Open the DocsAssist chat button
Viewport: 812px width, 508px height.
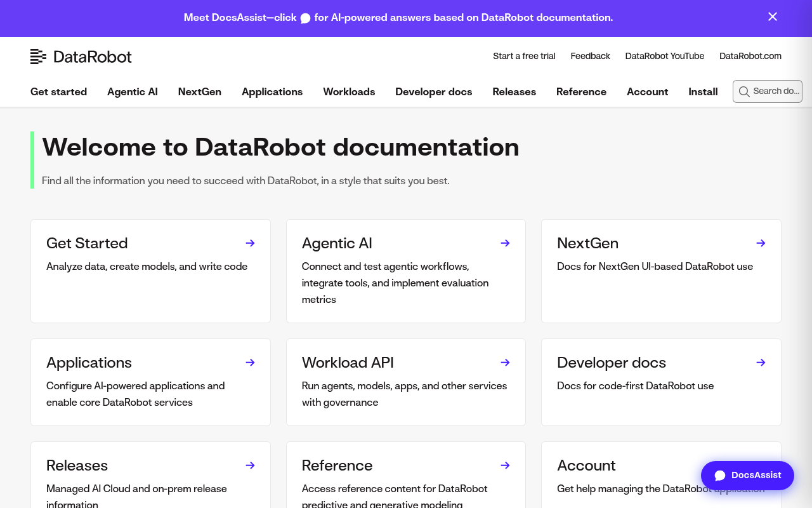click(747, 476)
